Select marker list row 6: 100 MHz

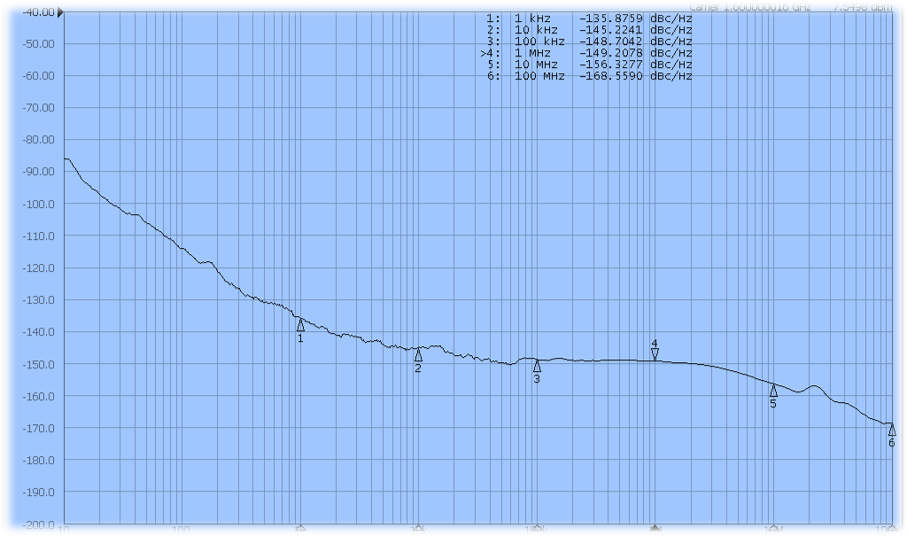click(589, 76)
